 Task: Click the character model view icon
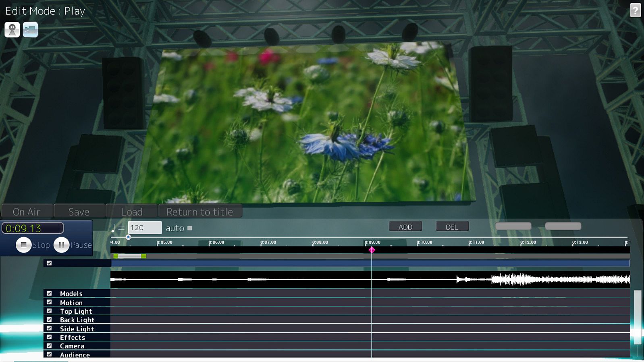(x=12, y=30)
